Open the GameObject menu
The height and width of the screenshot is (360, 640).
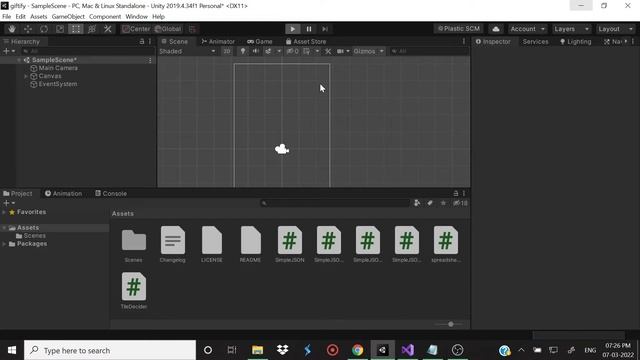point(68,17)
